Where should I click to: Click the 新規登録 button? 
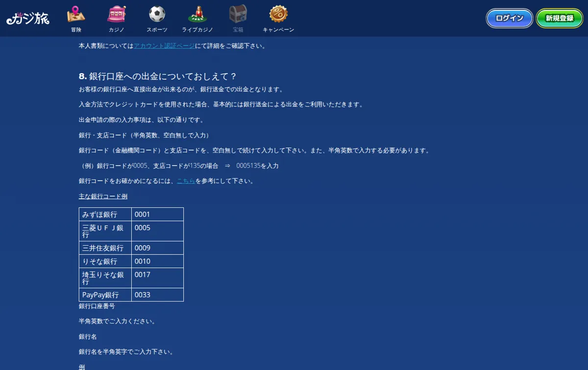point(560,18)
